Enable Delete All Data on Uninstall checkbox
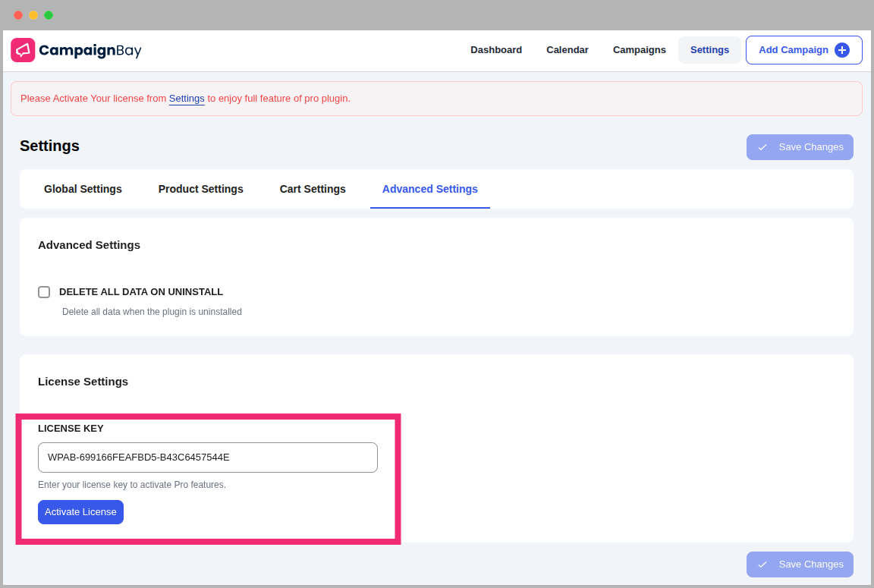The image size is (874, 588). [x=44, y=292]
